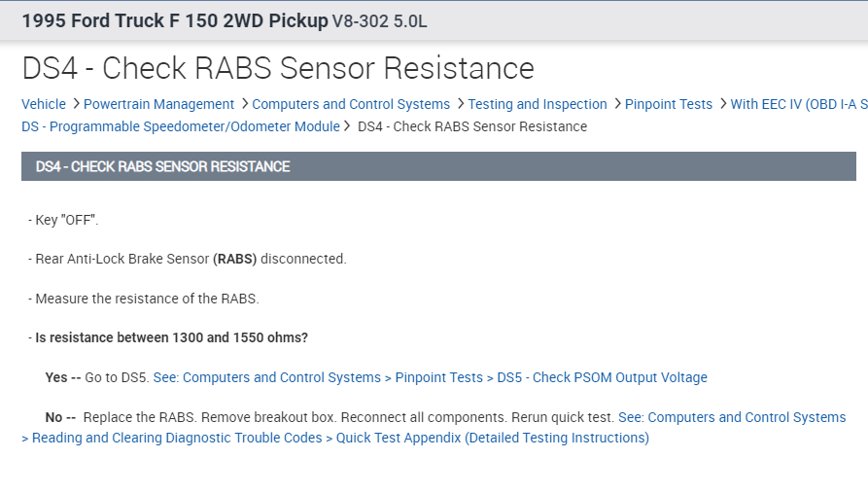The height and width of the screenshot is (494, 868).
Task: Select the With EEC IV breadcrumb link
Action: 797,104
